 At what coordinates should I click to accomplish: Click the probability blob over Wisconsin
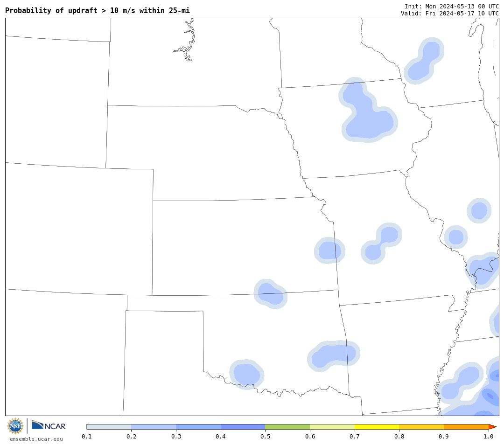point(424,61)
